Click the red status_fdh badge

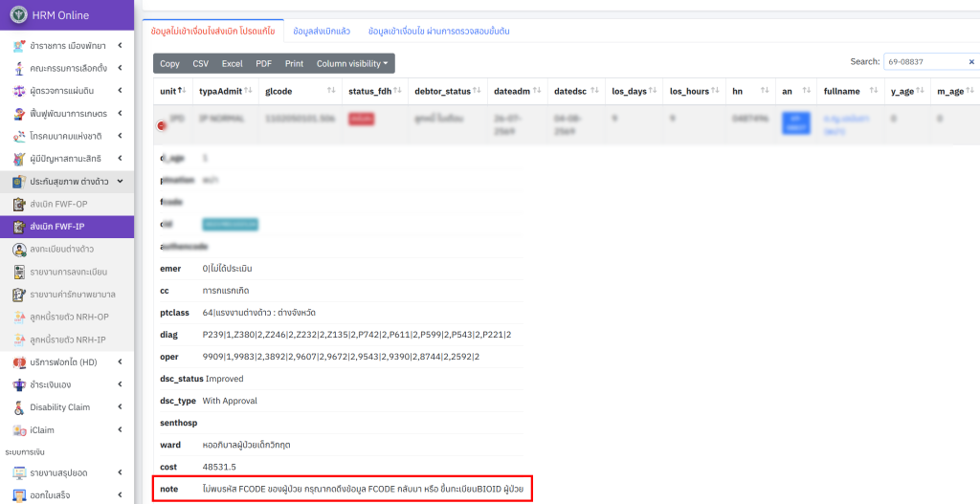[361, 120]
